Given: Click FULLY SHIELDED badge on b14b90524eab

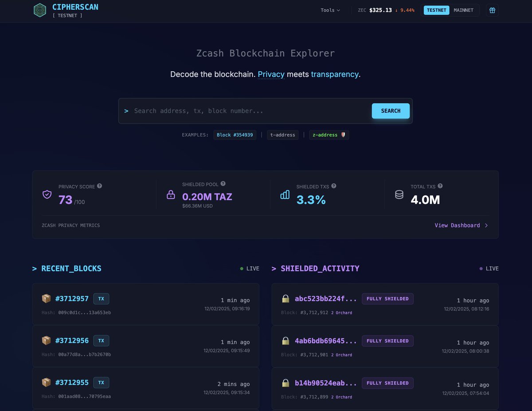Looking at the screenshot, I should [x=387, y=383].
